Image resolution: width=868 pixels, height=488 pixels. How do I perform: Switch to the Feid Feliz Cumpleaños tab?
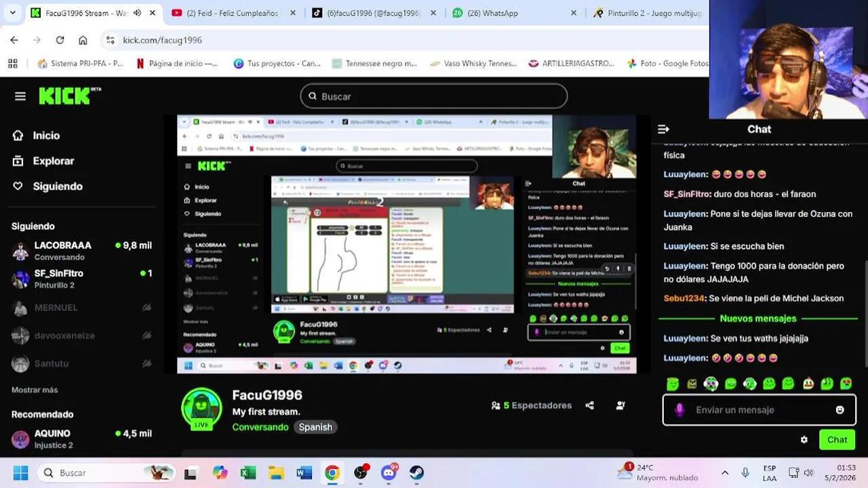pos(232,13)
